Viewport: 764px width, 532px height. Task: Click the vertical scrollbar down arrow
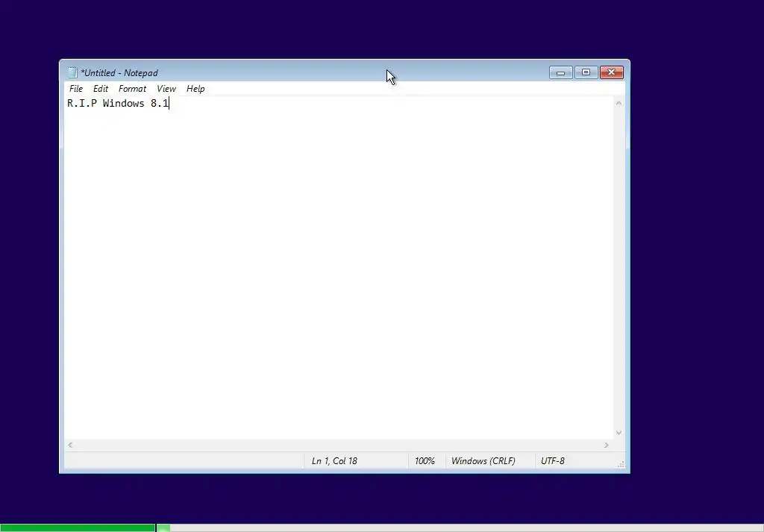coord(619,433)
